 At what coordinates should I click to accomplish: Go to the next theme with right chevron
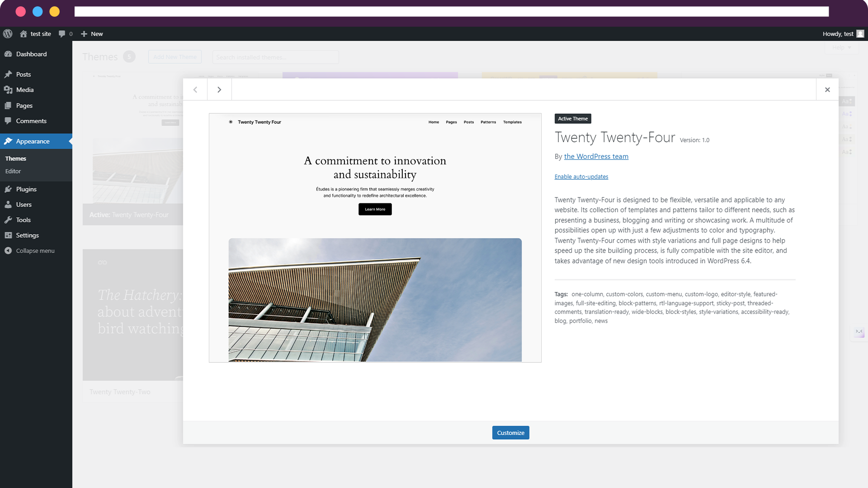click(x=219, y=89)
